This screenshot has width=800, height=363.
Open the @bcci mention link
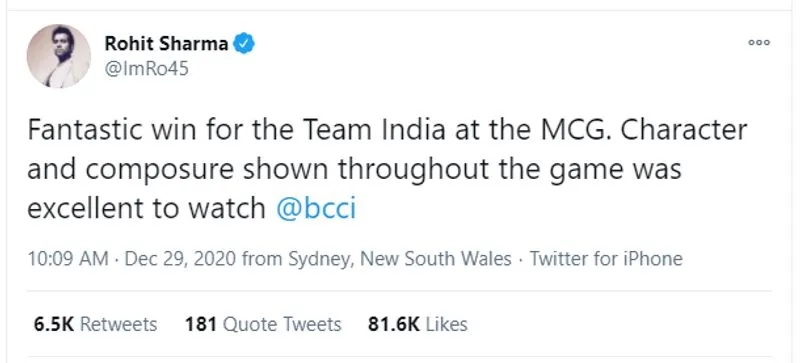click(316, 208)
